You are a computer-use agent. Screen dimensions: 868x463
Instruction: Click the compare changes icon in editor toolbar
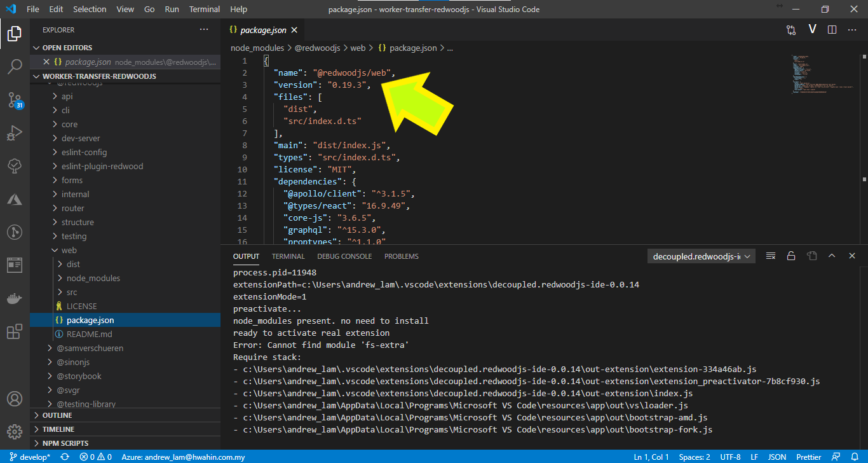[791, 30]
